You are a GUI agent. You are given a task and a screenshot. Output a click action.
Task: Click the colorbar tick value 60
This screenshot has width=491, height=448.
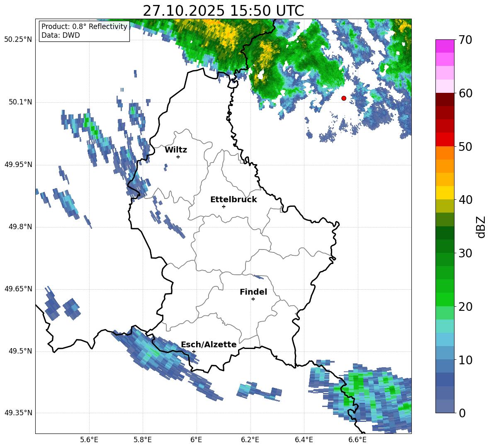point(465,93)
